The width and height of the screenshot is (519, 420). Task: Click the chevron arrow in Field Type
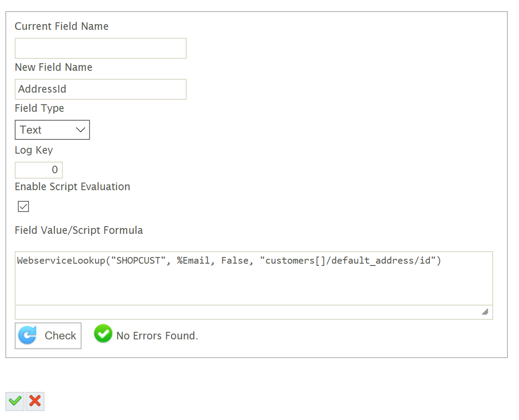(x=81, y=130)
